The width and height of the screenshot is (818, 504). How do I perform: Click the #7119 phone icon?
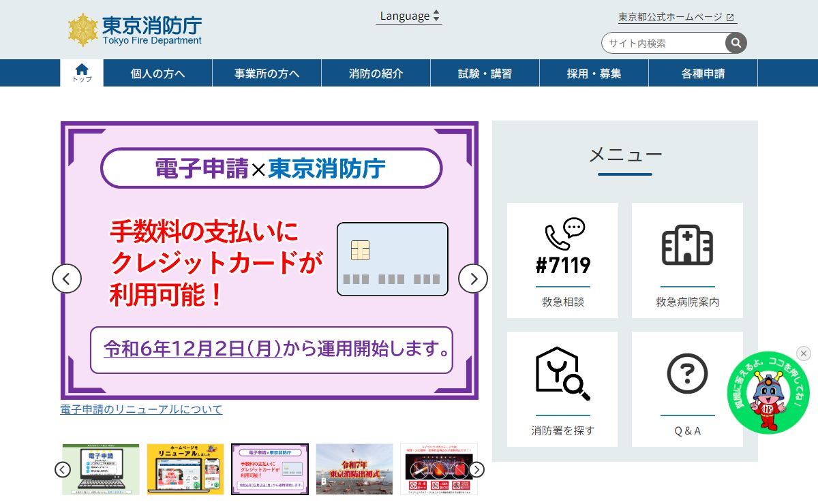pyautogui.click(x=563, y=247)
